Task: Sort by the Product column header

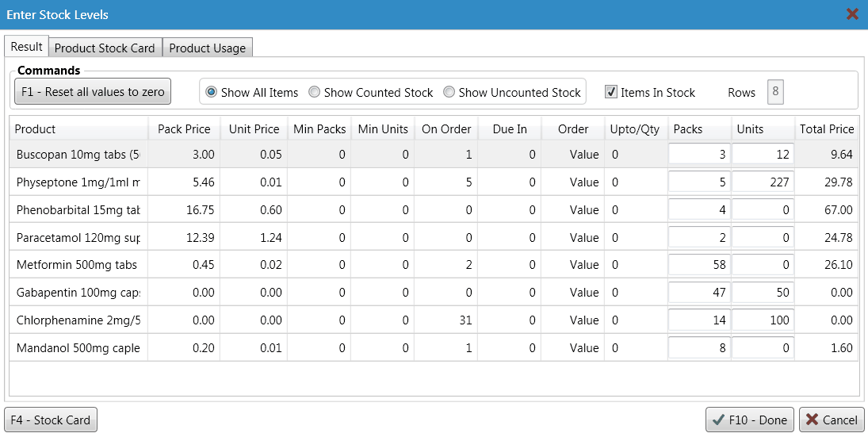Action: click(78, 129)
